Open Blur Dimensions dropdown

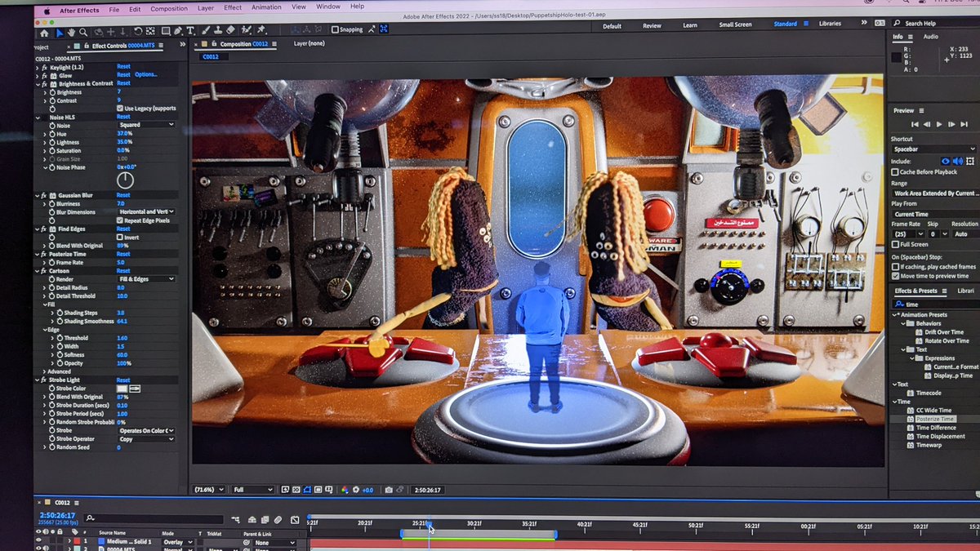click(146, 211)
